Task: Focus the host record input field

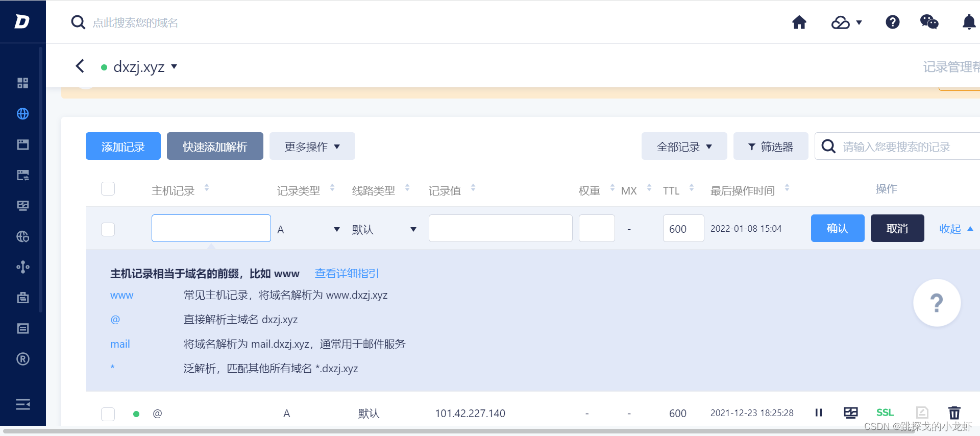Action: click(211, 228)
